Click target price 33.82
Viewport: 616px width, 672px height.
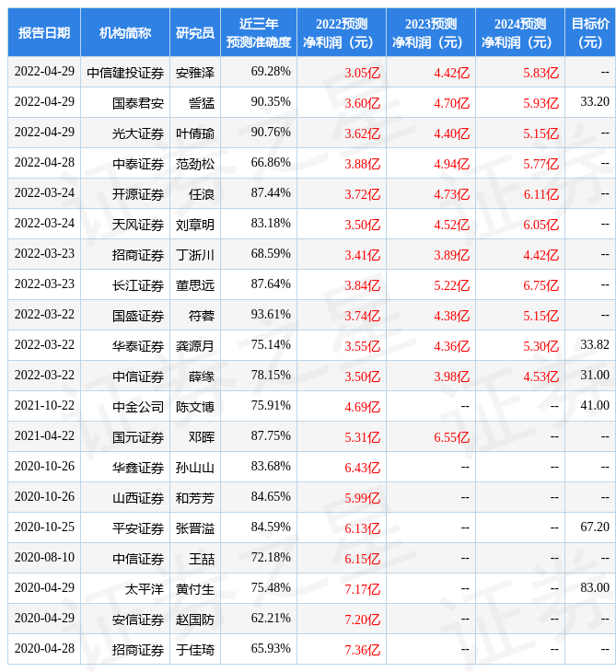pos(595,344)
